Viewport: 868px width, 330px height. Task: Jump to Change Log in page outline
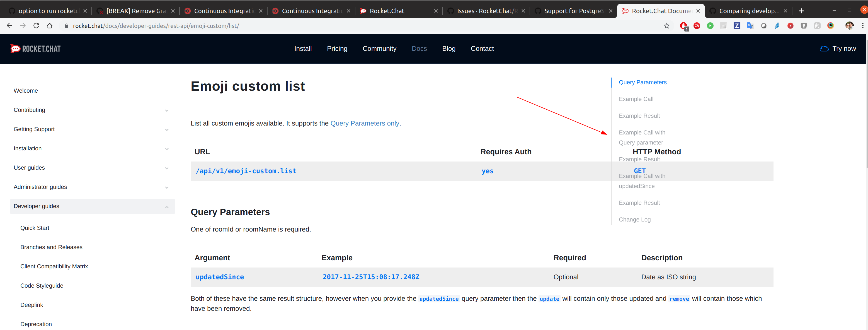tap(634, 220)
